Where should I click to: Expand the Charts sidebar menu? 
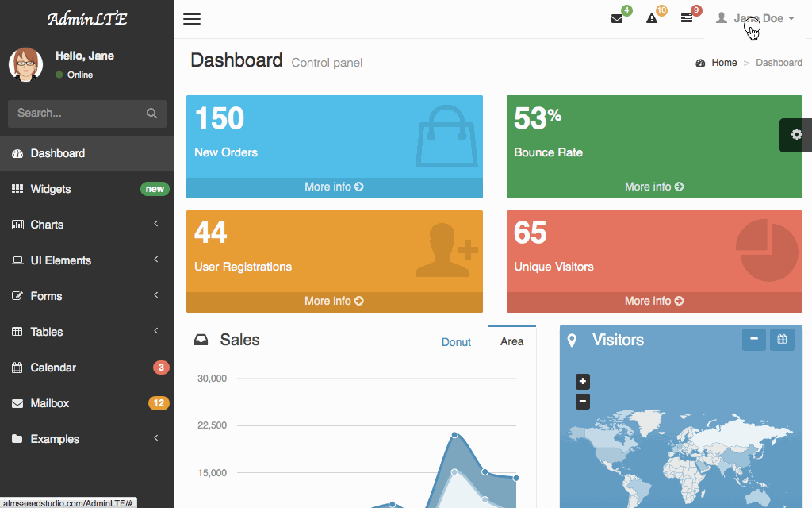86,225
